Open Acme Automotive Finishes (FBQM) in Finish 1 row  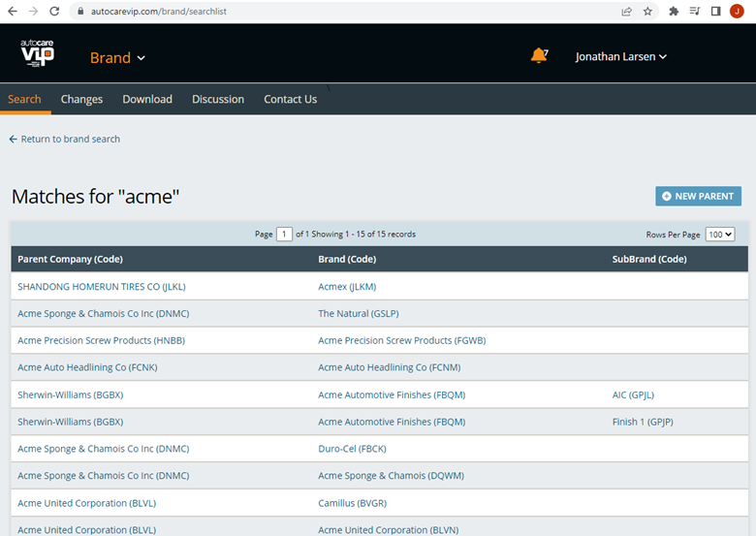tap(392, 422)
